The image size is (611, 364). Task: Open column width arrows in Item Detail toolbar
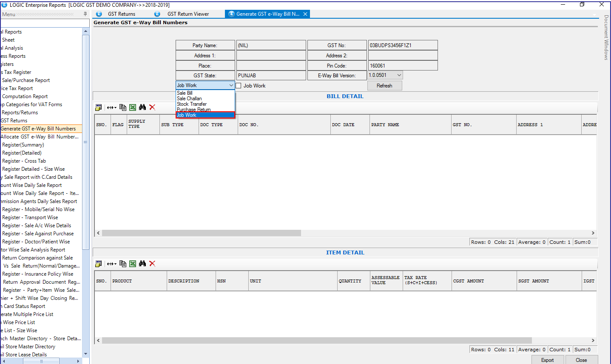(111, 264)
